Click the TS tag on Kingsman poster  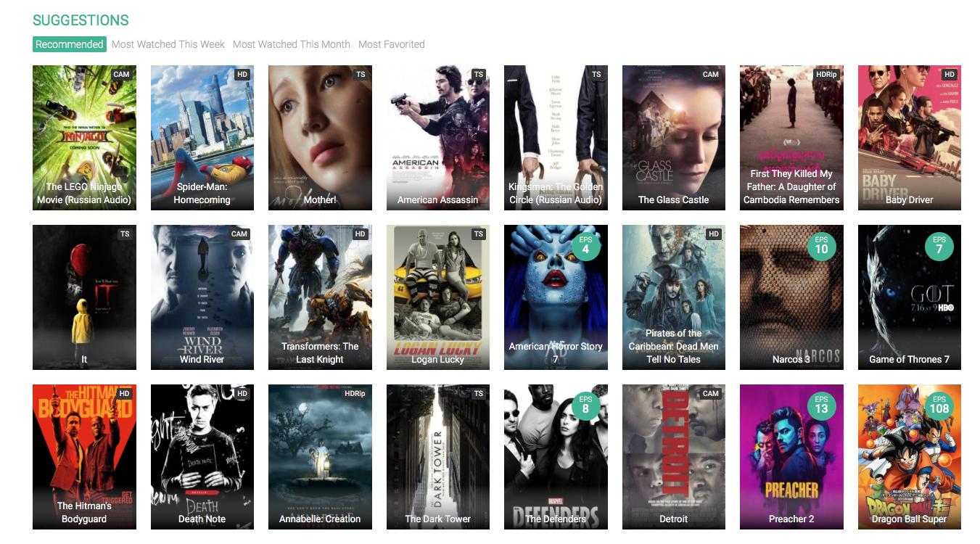click(596, 75)
